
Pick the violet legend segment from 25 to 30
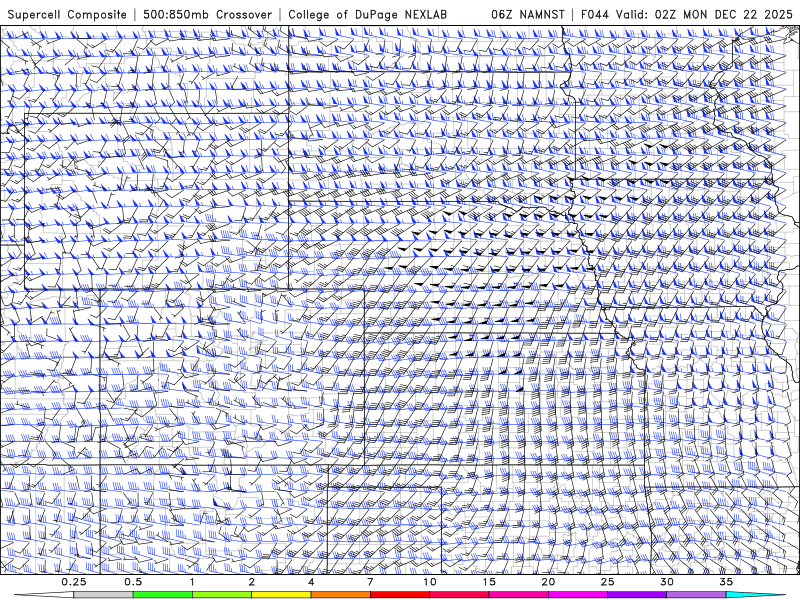(637, 595)
